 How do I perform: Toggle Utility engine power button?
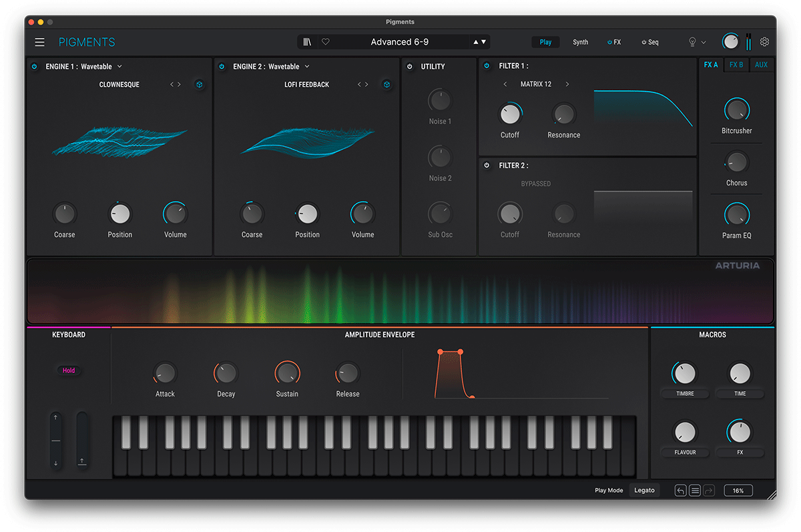[x=409, y=66]
